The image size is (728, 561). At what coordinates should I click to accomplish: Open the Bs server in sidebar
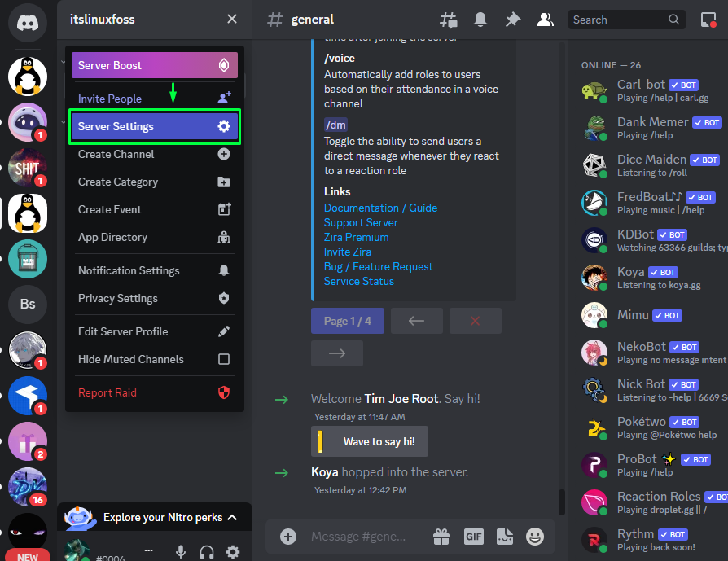[x=28, y=305]
